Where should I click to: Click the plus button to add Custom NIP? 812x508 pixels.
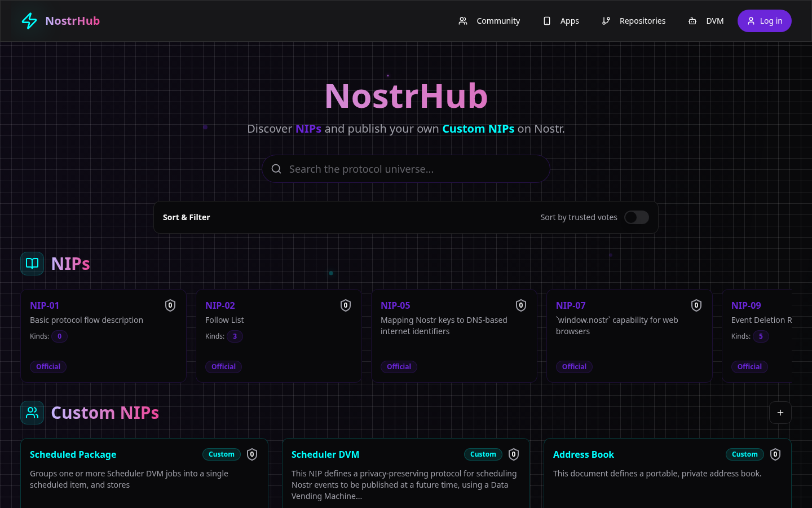point(780,413)
